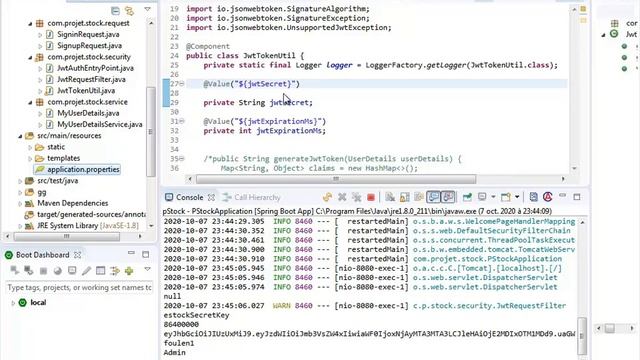640x360 pixels.
Task: Switch to the Call Hierarchy tab
Action: point(252,198)
